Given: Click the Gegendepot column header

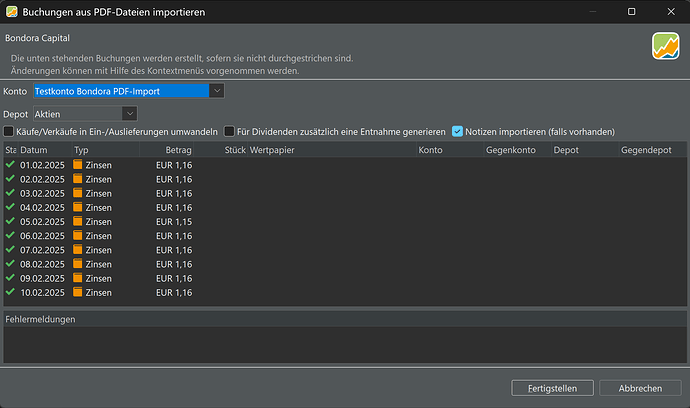Looking at the screenshot, I should point(653,150).
